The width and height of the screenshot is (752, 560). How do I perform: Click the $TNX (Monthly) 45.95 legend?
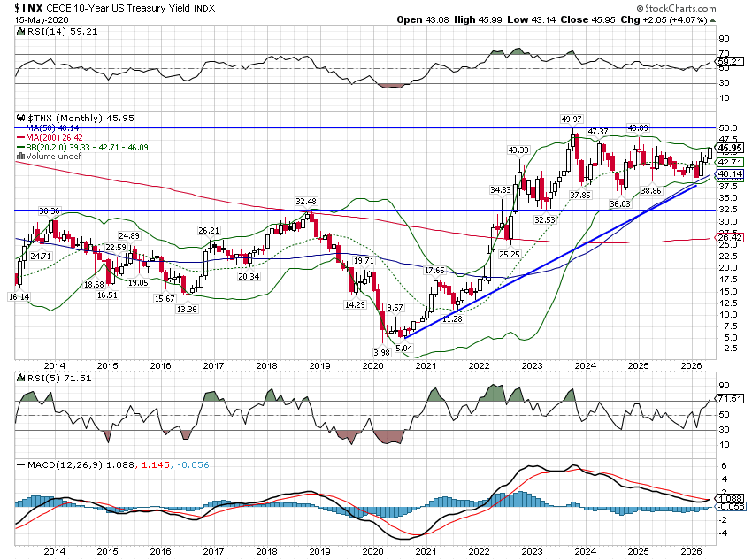click(x=81, y=118)
